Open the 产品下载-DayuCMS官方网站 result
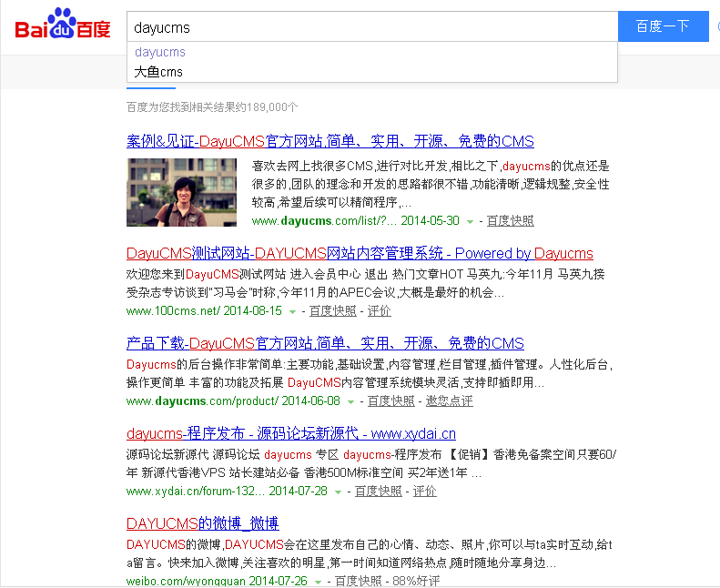 (325, 343)
